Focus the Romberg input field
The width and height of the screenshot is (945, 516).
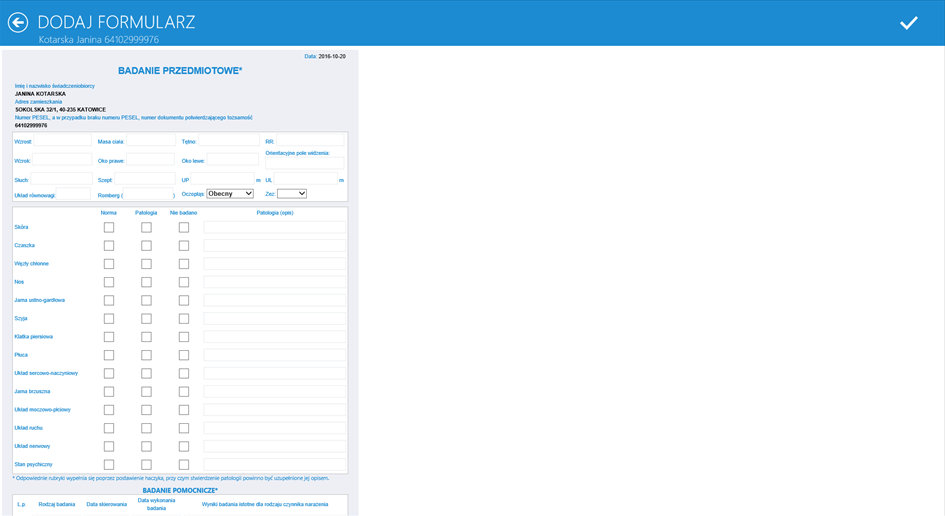(x=148, y=195)
